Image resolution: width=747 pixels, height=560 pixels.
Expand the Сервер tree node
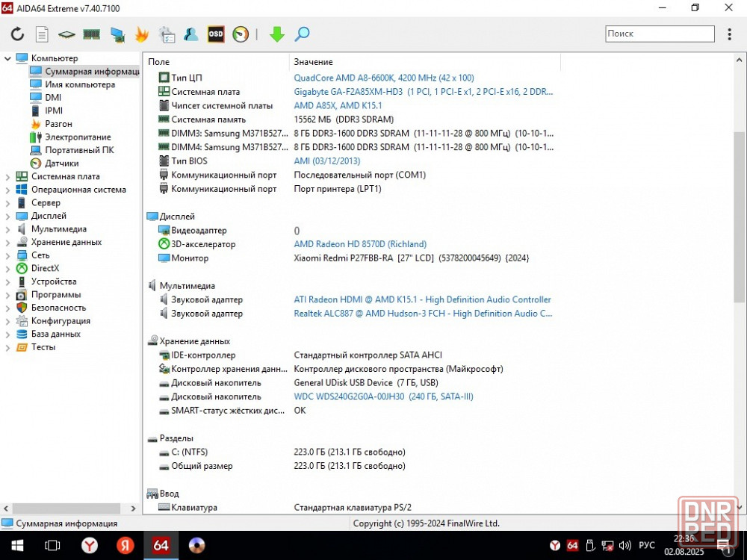tap(7, 203)
